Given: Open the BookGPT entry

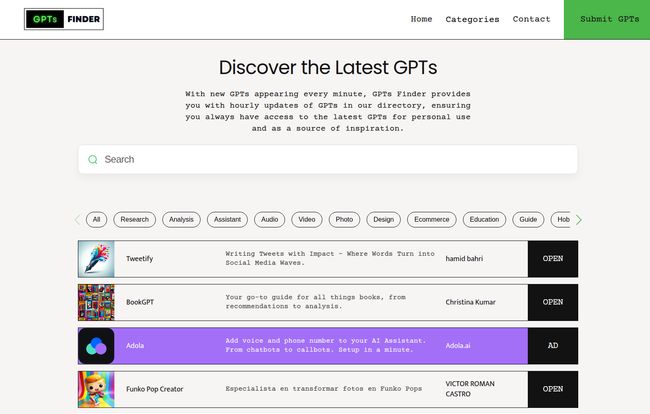Looking at the screenshot, I should click(553, 303).
